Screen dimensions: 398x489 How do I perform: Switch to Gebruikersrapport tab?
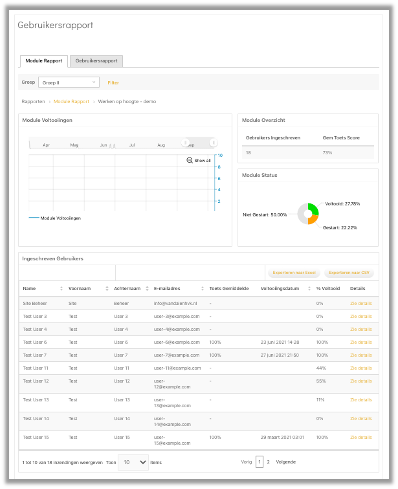point(96,61)
